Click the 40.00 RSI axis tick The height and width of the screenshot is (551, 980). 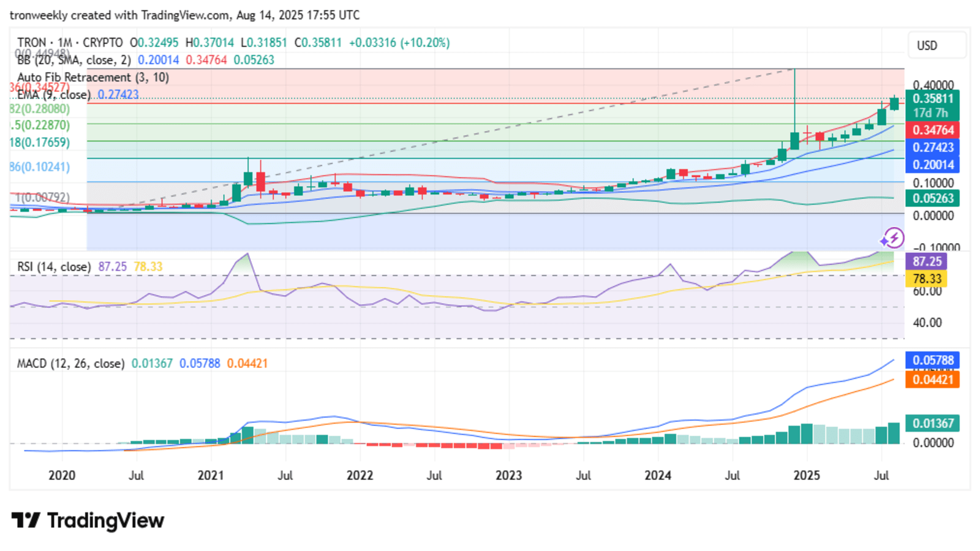[x=927, y=323]
